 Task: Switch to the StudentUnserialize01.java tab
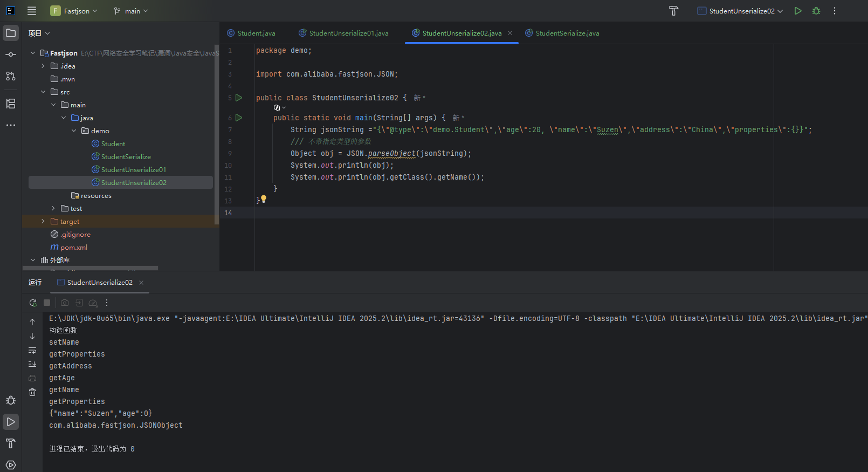[343, 33]
